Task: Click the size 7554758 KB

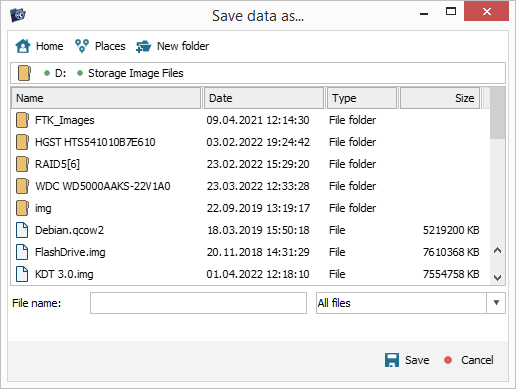Action: pos(451,274)
